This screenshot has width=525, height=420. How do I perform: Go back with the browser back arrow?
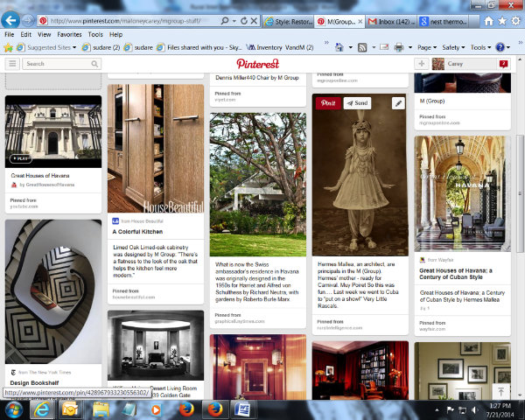(10, 20)
